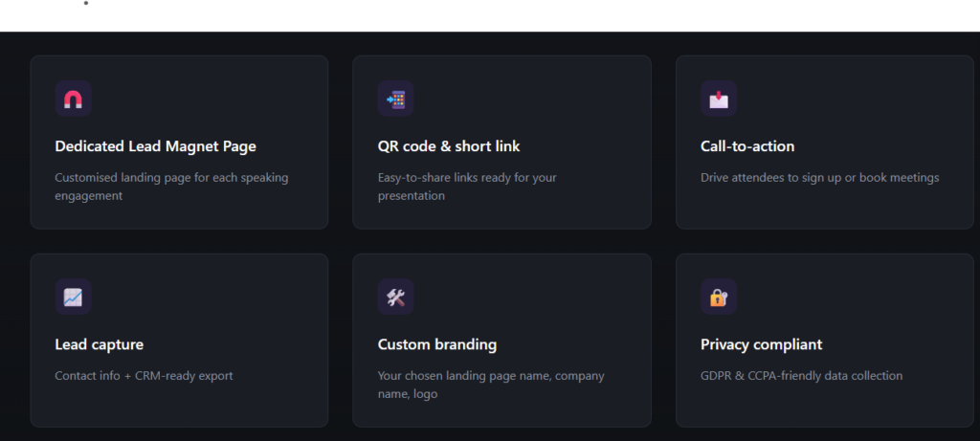Click the hammer and wrench tools icon
This screenshot has height=441, width=980.
tap(395, 297)
